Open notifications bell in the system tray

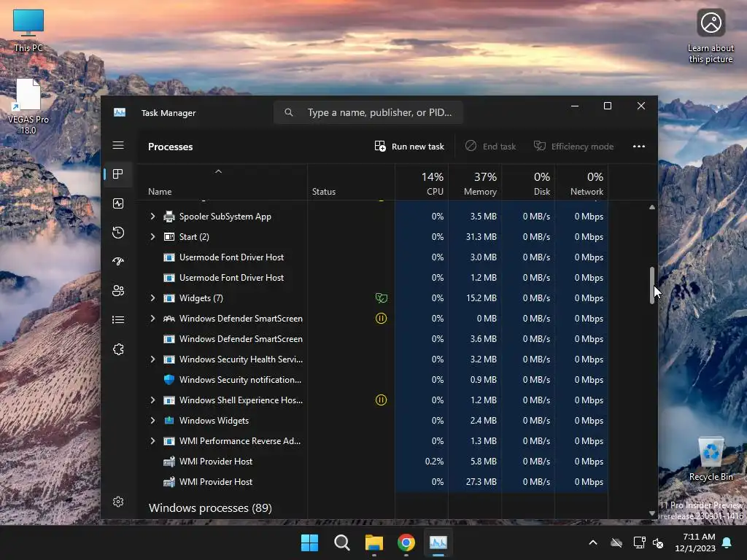(x=727, y=542)
